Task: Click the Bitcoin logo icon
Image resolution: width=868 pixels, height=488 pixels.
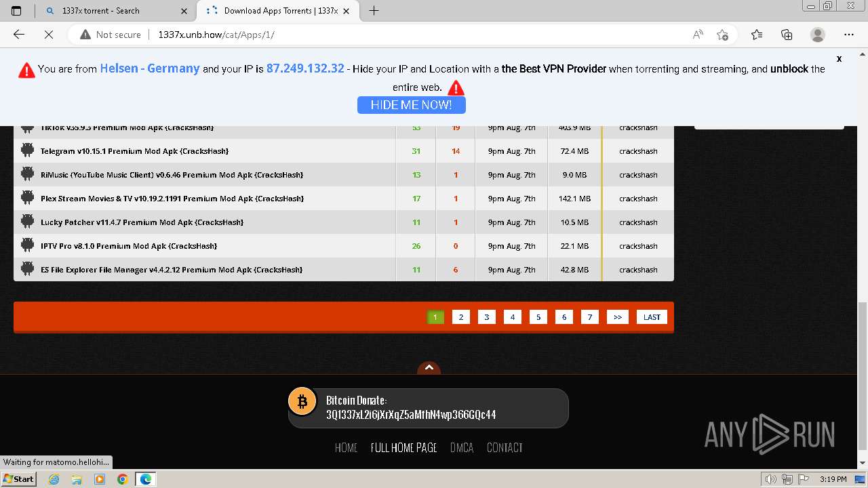Action: pos(302,401)
